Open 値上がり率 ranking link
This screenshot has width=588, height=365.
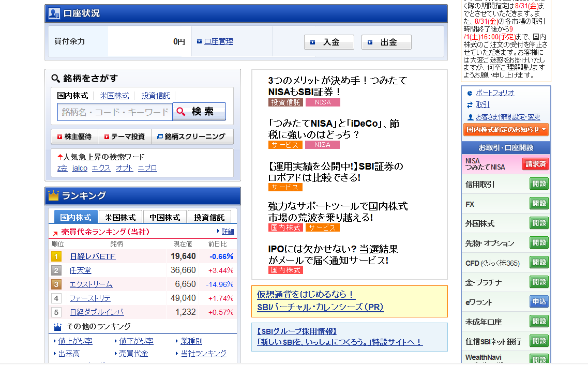[x=76, y=341]
